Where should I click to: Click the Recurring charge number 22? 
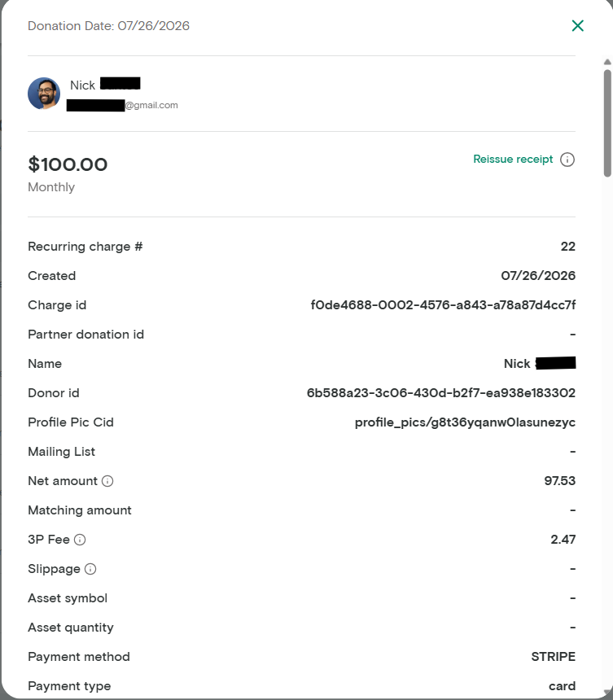click(568, 247)
